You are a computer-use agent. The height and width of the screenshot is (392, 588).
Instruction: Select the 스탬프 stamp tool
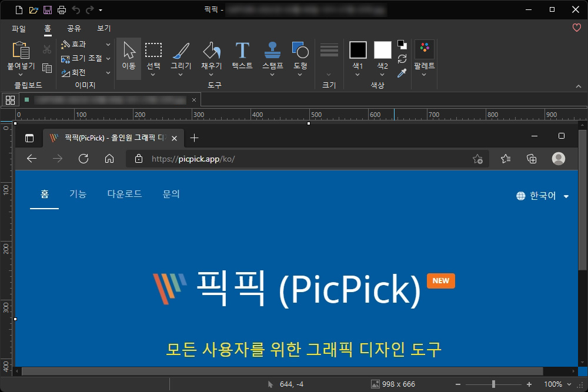click(273, 55)
